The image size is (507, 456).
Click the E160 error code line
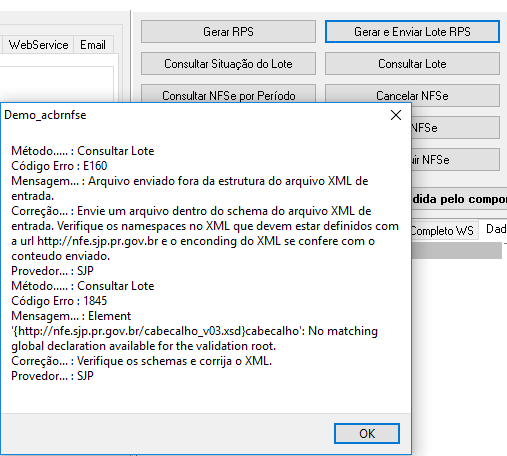[x=59, y=166]
